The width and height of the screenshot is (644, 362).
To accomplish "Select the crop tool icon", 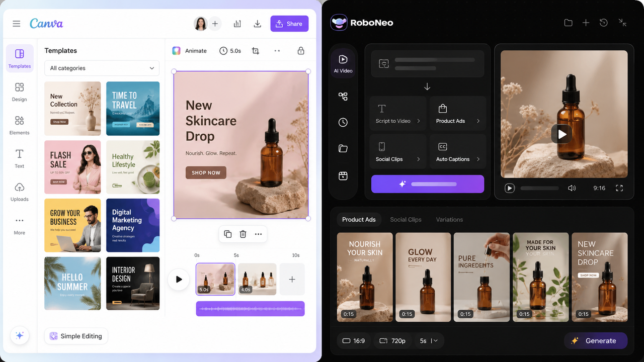I will coord(256,51).
